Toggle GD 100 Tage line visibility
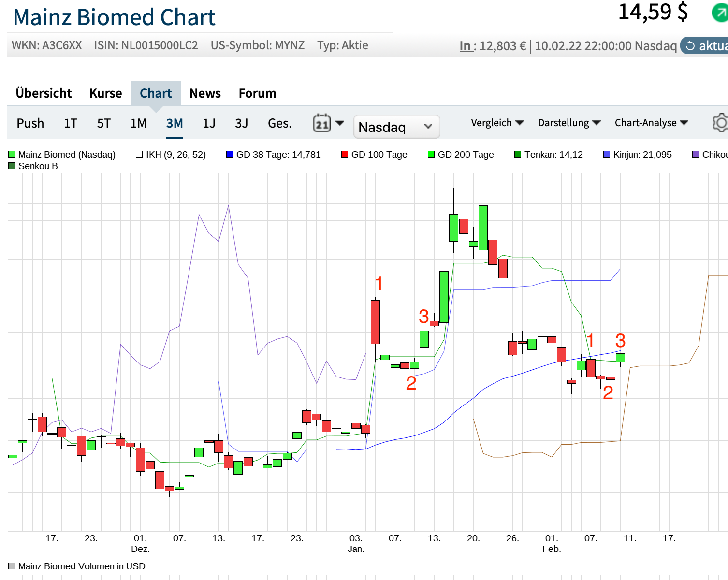 tap(374, 155)
